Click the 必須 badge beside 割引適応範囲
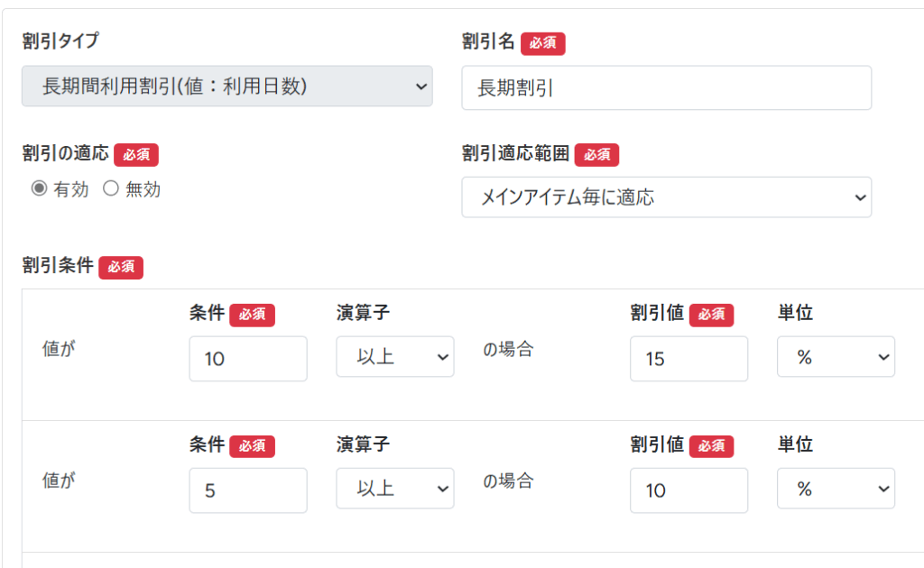Image resolution: width=924 pixels, height=568 pixels. 597,155
